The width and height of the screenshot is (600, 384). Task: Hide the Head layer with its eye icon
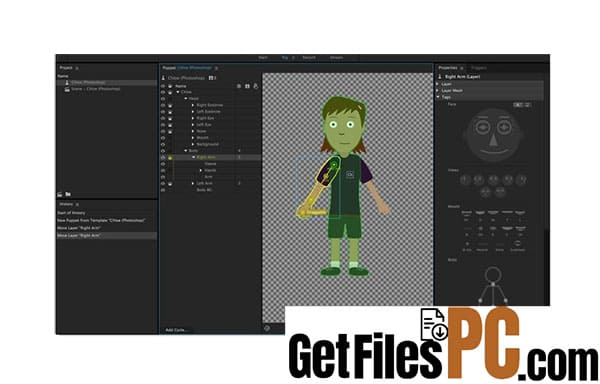[x=163, y=99]
